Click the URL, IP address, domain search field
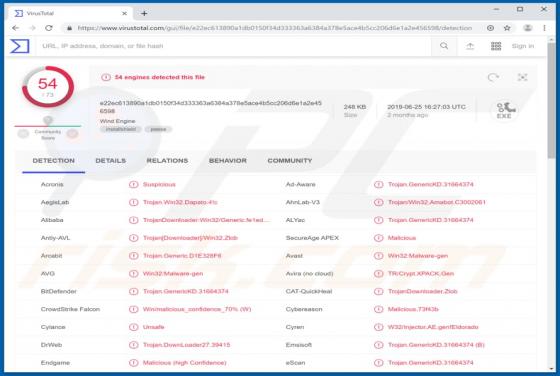Screen dimensions: 560x376 pyautogui.click(x=234, y=46)
